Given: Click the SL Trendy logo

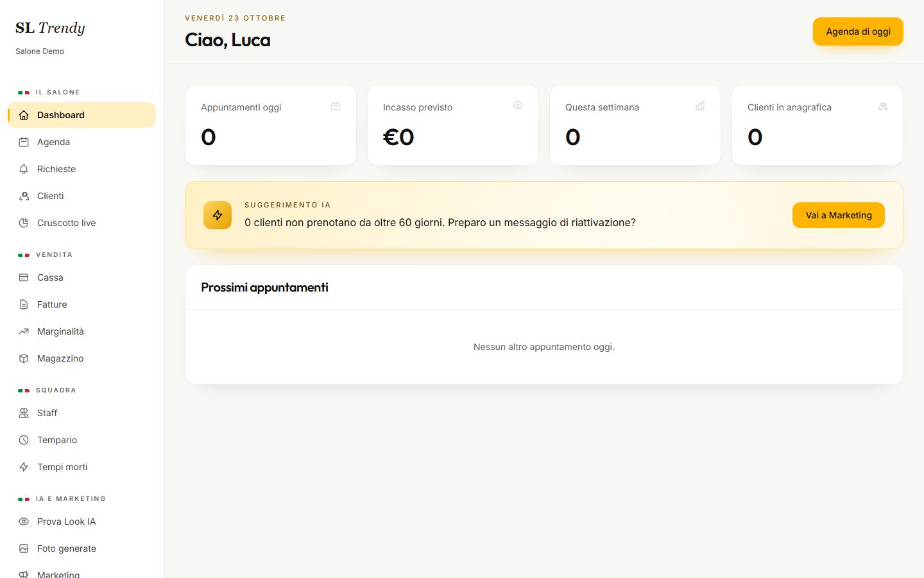Looking at the screenshot, I should tap(50, 28).
